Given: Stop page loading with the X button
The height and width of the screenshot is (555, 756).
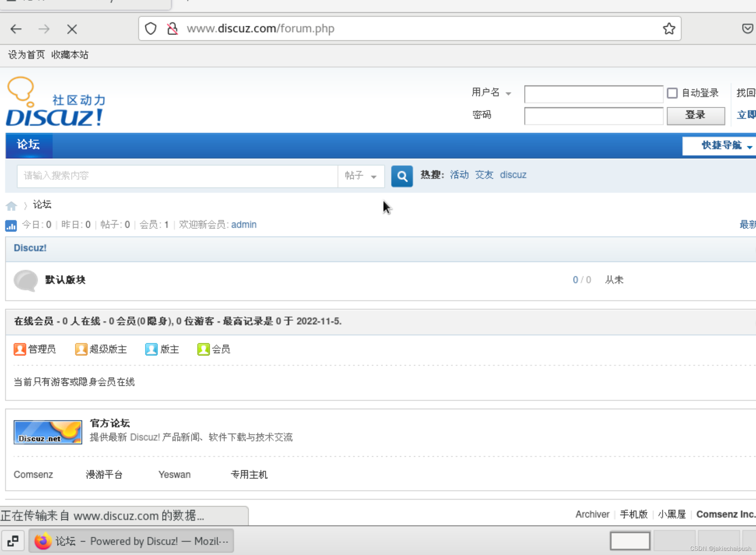Looking at the screenshot, I should tap(72, 29).
